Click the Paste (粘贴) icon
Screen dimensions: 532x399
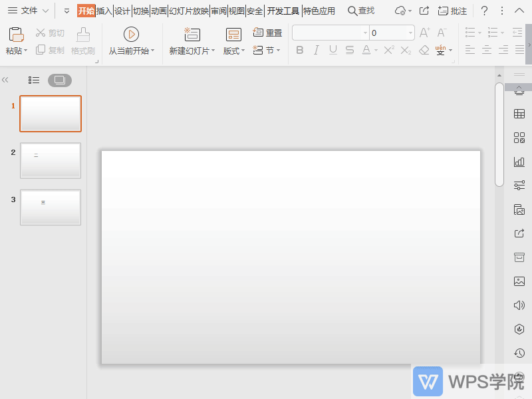(x=16, y=35)
